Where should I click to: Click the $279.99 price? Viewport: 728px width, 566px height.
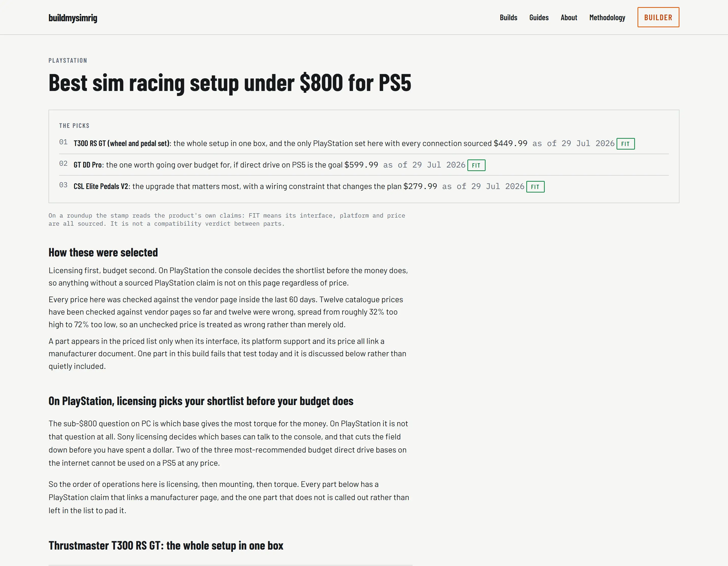tap(420, 186)
